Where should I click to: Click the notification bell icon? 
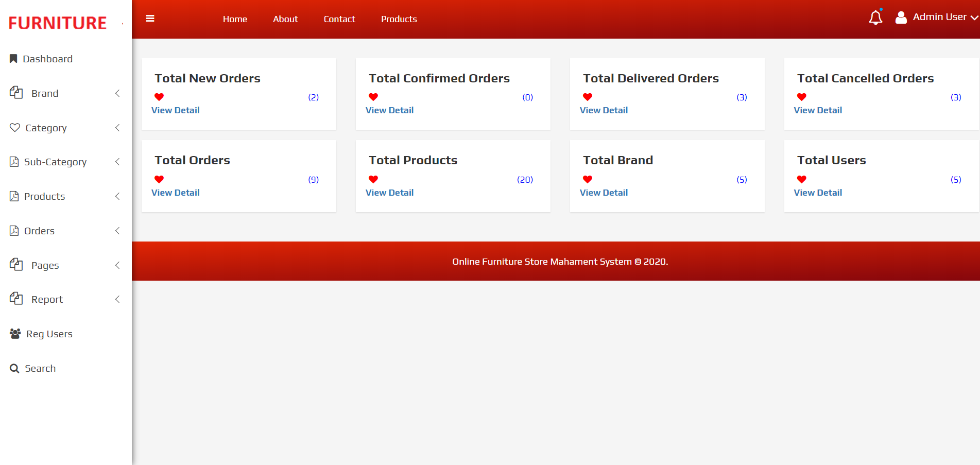pos(875,18)
